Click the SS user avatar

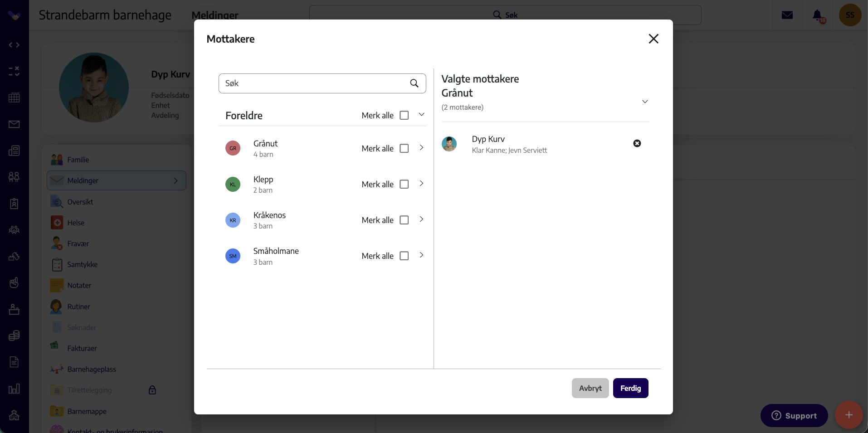tap(850, 15)
